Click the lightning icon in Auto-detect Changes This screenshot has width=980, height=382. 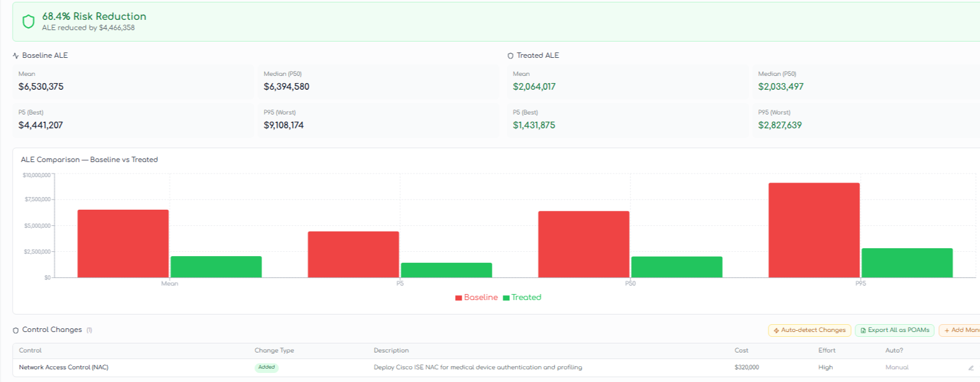(x=776, y=330)
